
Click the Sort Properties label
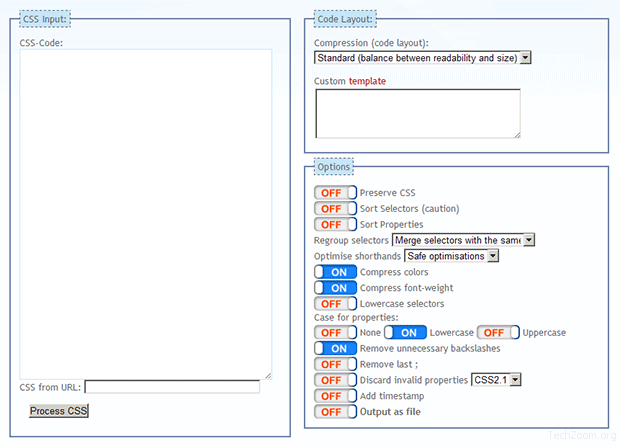pos(391,224)
